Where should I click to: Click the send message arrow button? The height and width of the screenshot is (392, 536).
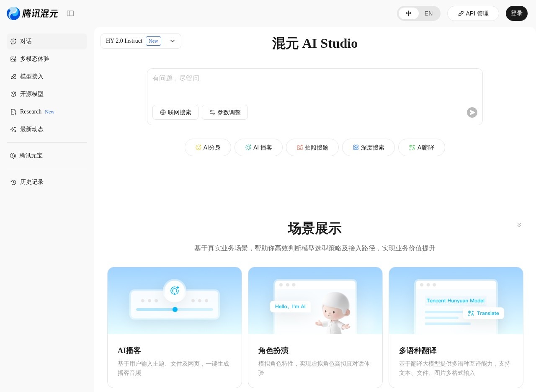tap(472, 112)
